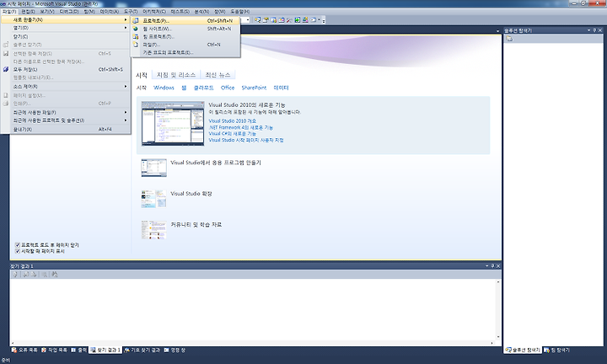Open Visual Studio 시작 페이지 사용자 지정 link

246,140
